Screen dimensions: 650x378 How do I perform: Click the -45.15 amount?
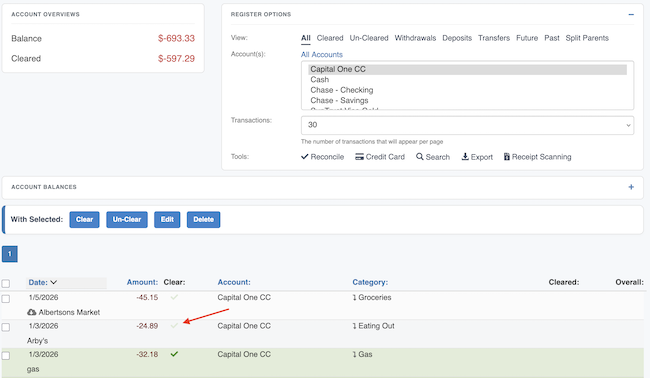(x=147, y=297)
